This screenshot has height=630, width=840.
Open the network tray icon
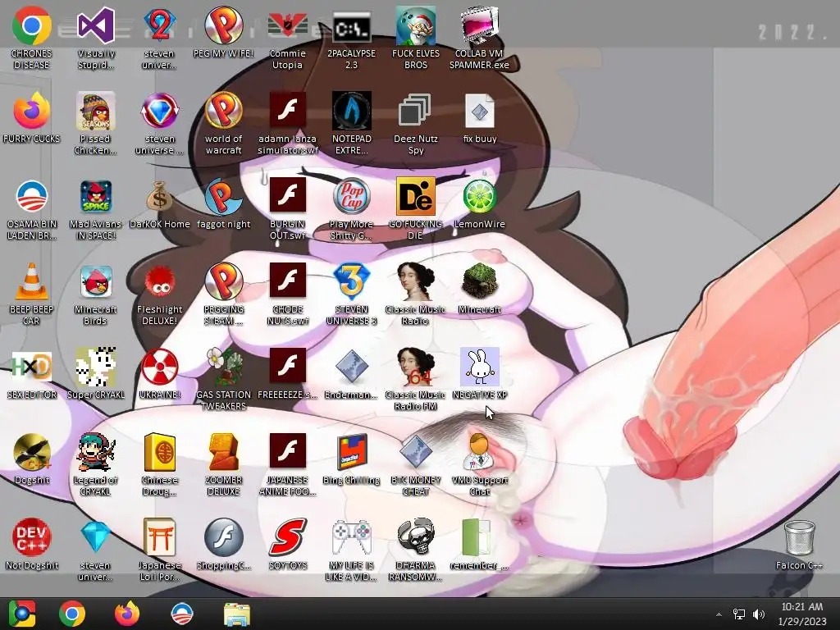739,614
